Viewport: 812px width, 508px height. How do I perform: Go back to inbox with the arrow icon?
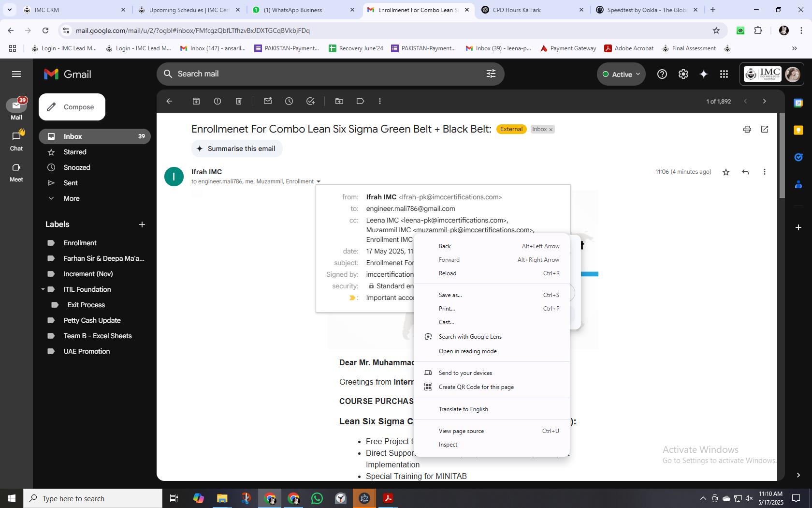169,101
